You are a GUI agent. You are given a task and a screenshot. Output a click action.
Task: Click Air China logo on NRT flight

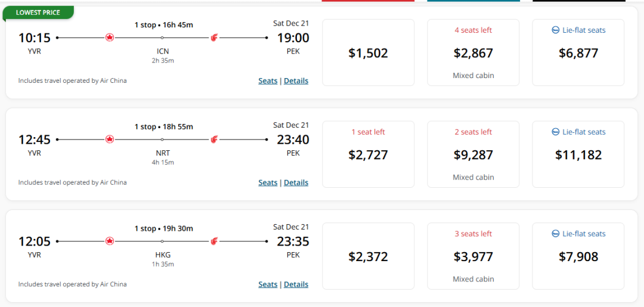(214, 139)
